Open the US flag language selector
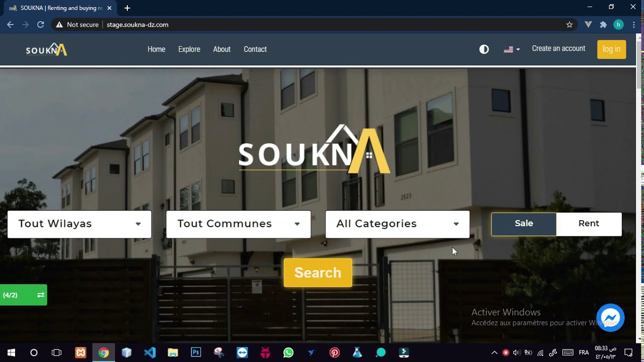Viewport: 644px width, 362px height. click(512, 49)
